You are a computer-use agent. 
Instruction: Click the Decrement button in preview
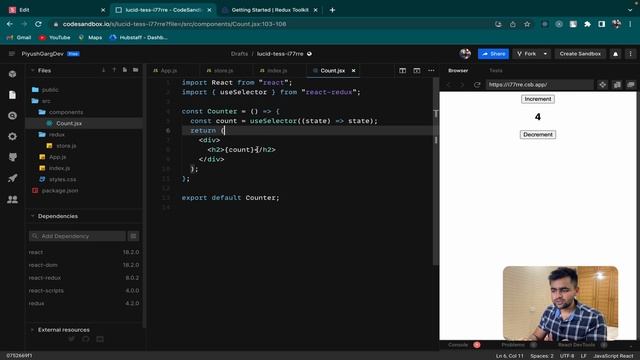(538, 135)
